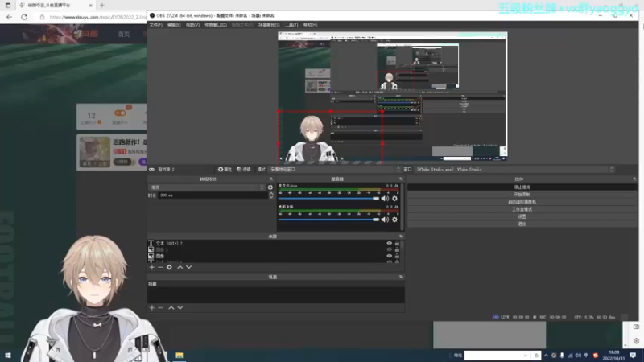Open the Windows Start menu
Screen dimensions: 644x362
pos(8,356)
